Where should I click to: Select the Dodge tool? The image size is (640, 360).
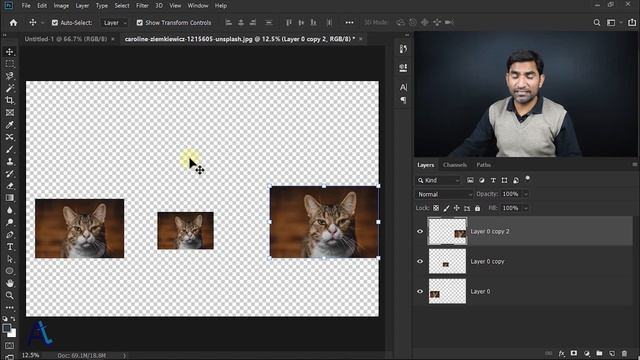click(x=9, y=222)
